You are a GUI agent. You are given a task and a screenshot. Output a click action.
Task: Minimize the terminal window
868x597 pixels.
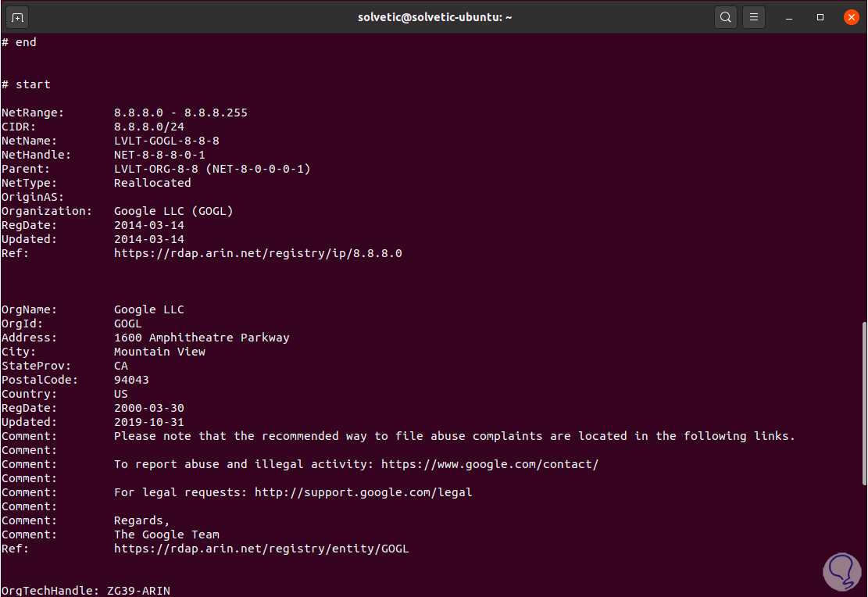pyautogui.click(x=791, y=16)
